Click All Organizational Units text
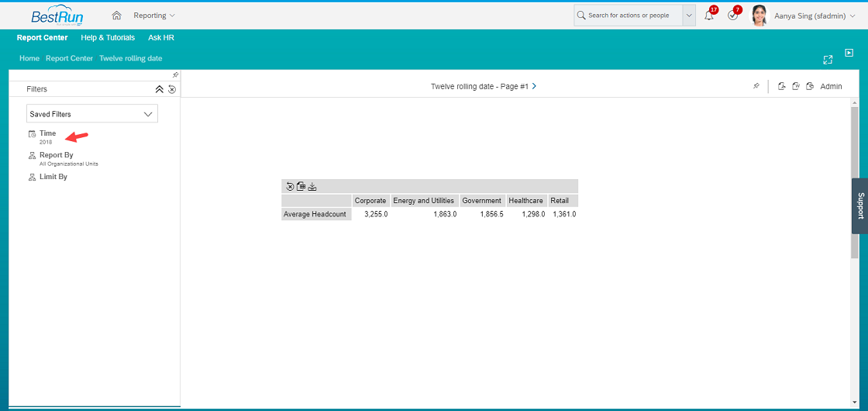Image resolution: width=868 pixels, height=411 pixels. point(69,164)
